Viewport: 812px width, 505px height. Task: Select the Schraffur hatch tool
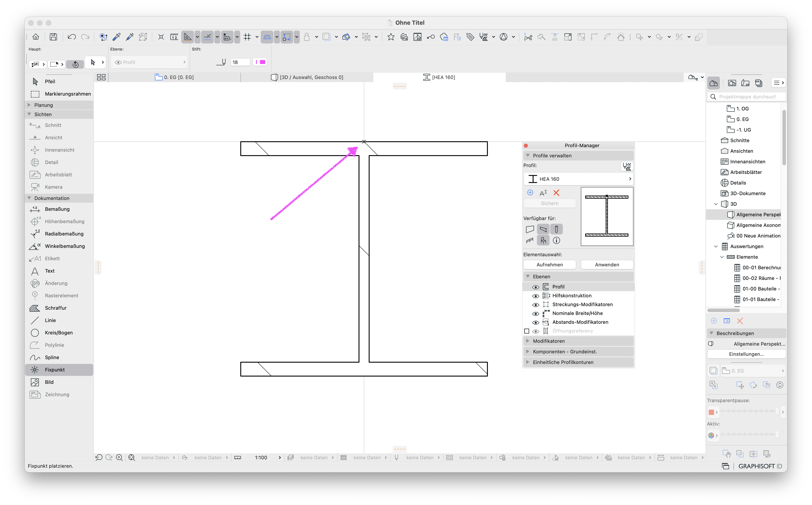(59, 308)
